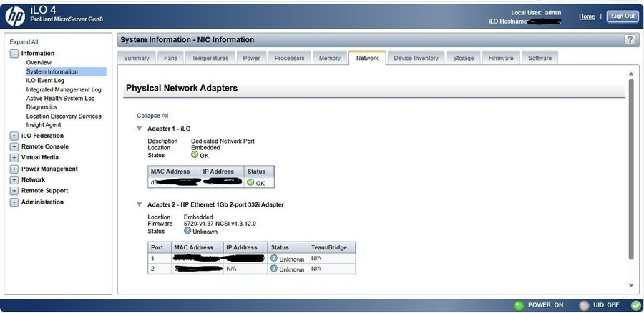This screenshot has width=644, height=313.
Task: Click the UID OFF indicator icon
Action: [x=584, y=305]
